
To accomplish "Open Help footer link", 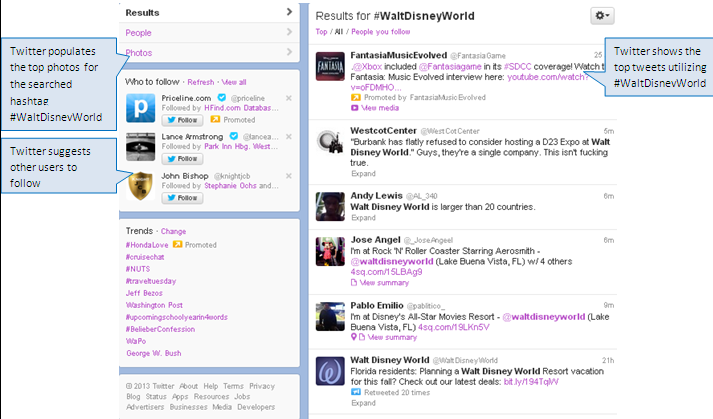I will (211, 386).
